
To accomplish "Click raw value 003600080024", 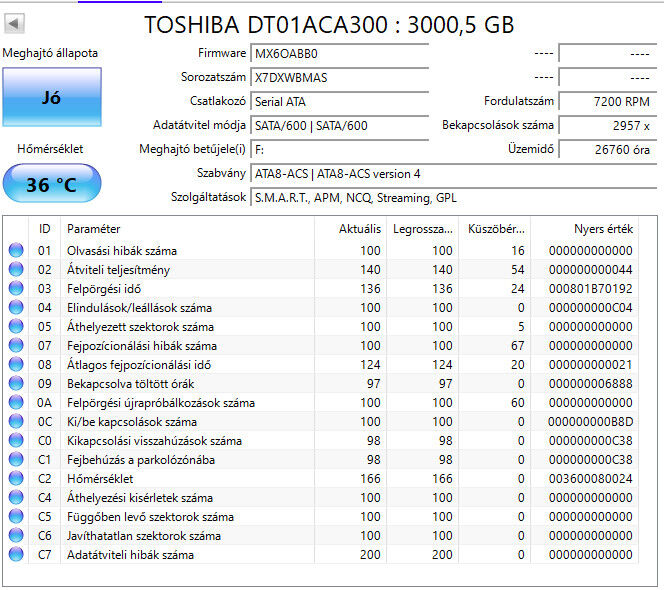I will click(590, 479).
